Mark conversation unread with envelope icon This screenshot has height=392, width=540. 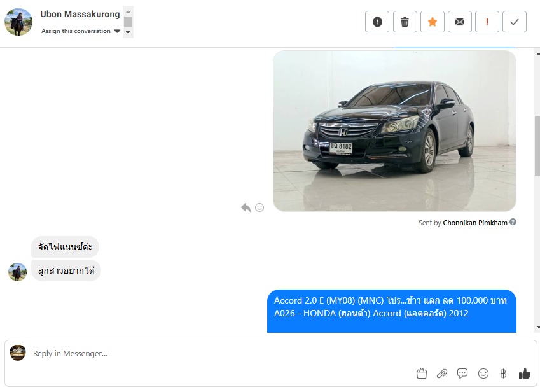coord(459,22)
